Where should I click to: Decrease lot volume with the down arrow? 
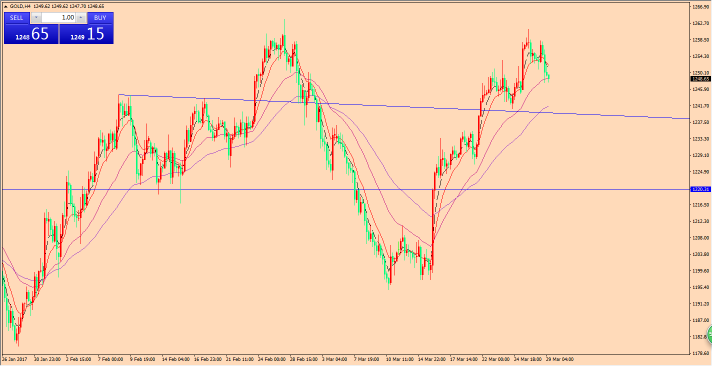point(36,18)
